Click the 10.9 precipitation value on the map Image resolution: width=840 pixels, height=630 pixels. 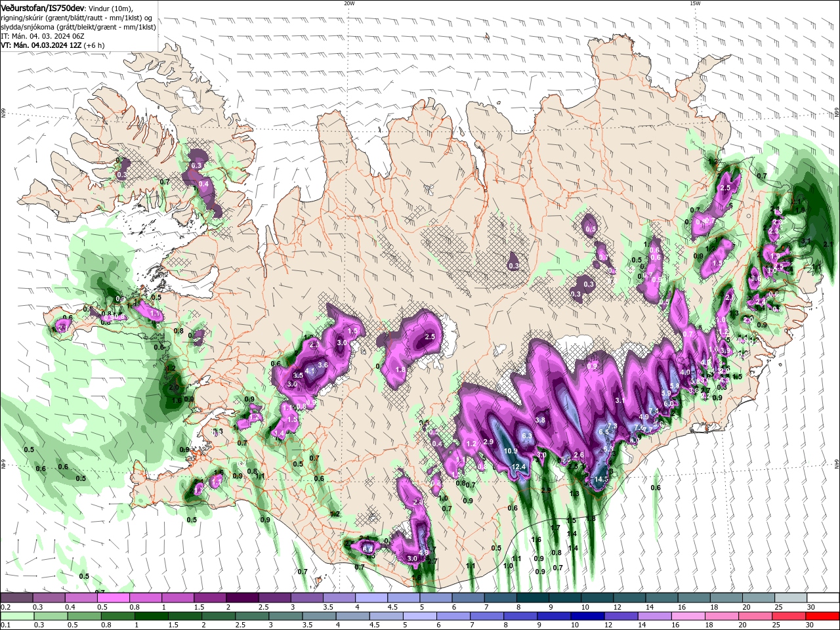[x=511, y=451]
